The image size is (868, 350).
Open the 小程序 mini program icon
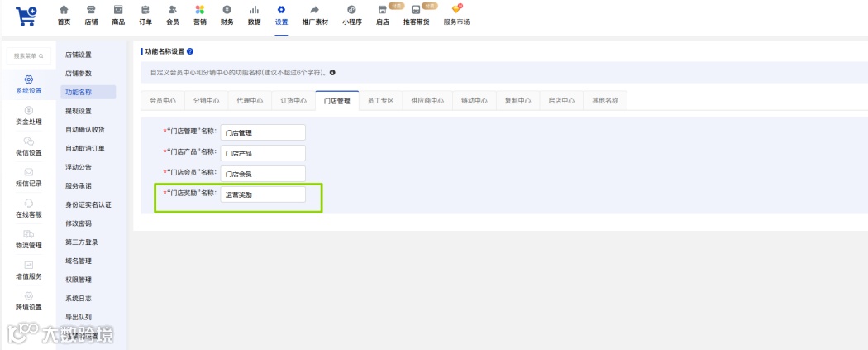[x=351, y=10]
